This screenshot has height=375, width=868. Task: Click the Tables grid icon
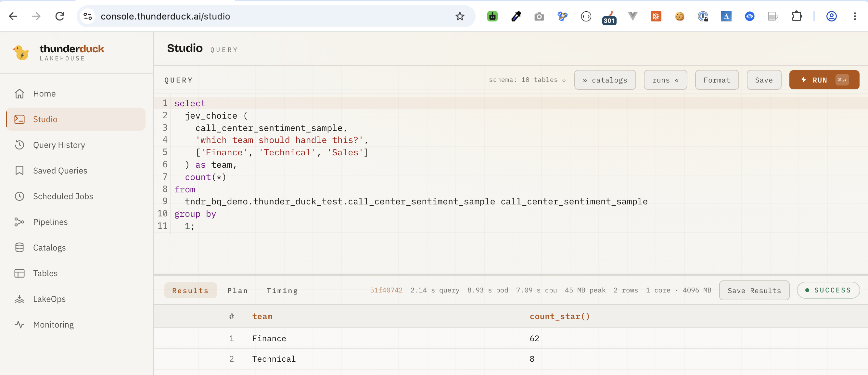coord(19,273)
